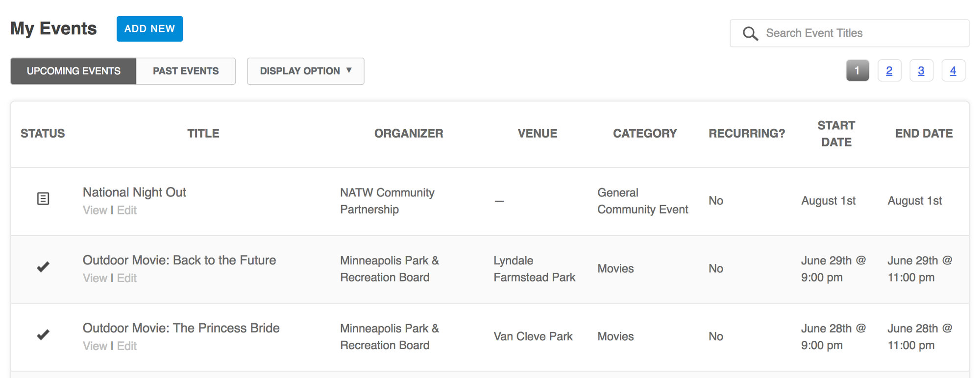The height and width of the screenshot is (378, 980).
Task: Switch to the Past Events tab
Action: tap(186, 71)
